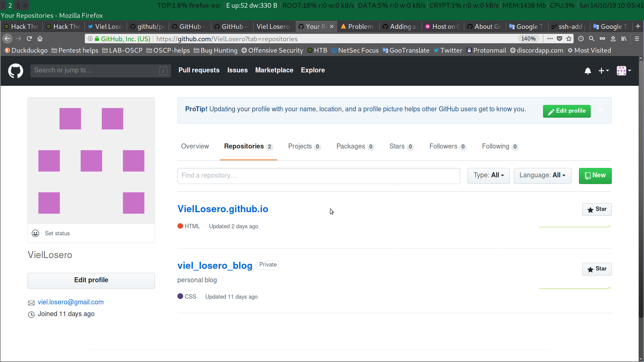The width and height of the screenshot is (644, 362).
Task: Open the Following tab
Action: click(500, 146)
